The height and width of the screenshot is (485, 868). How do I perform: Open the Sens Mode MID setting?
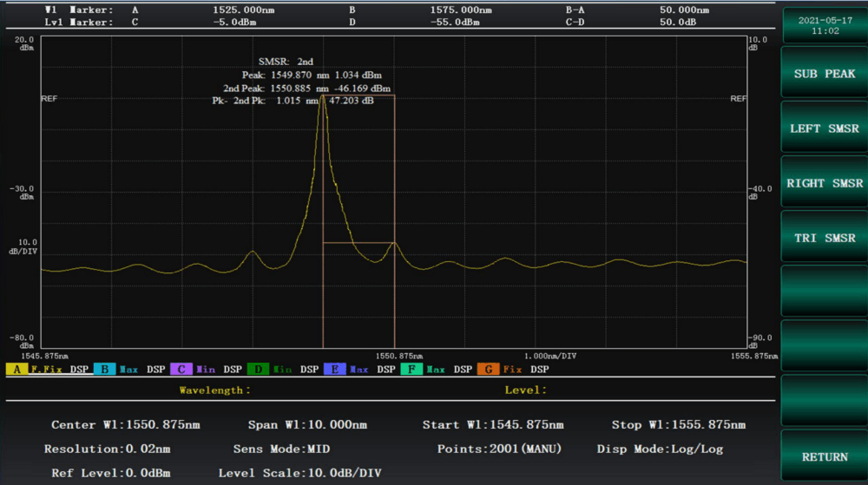281,449
